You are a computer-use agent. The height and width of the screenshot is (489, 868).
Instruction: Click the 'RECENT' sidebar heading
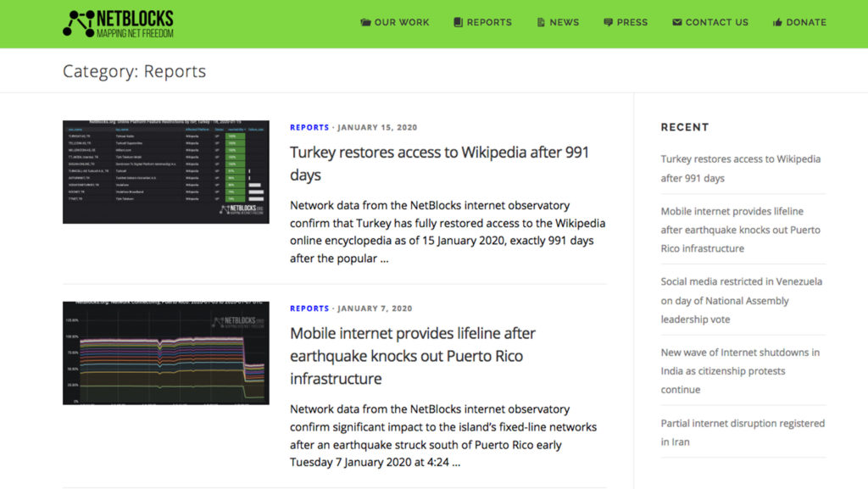[x=685, y=127]
